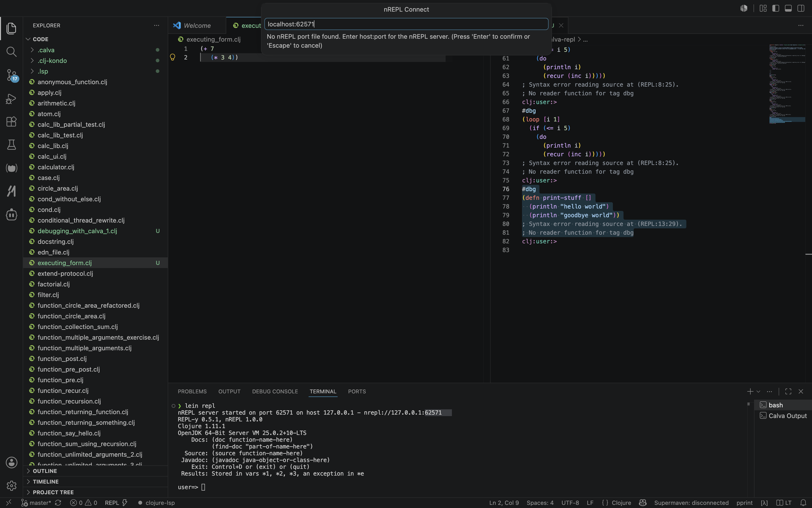Open terminal panel more actions menu
This screenshot has height=508, width=812.
click(x=769, y=391)
